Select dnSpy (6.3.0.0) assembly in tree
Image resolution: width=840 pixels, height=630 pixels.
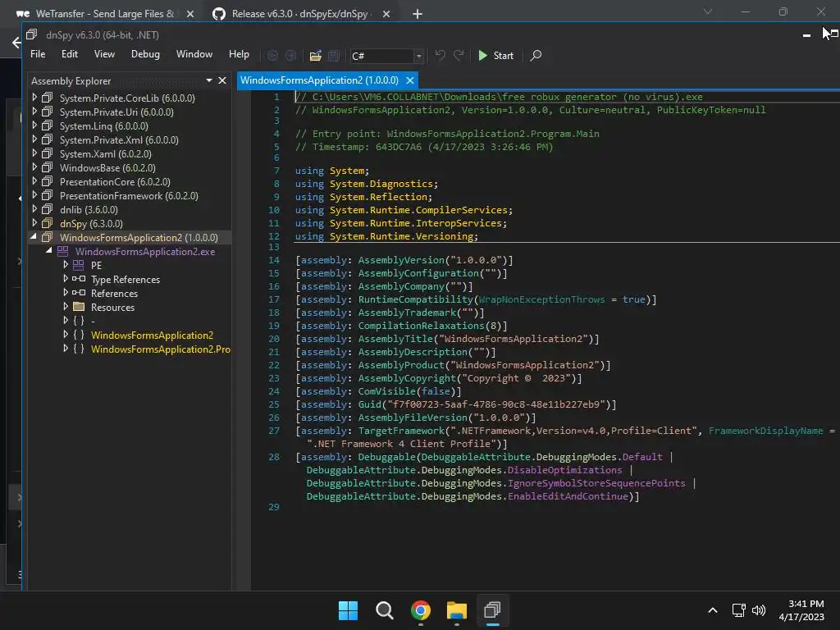tap(91, 223)
